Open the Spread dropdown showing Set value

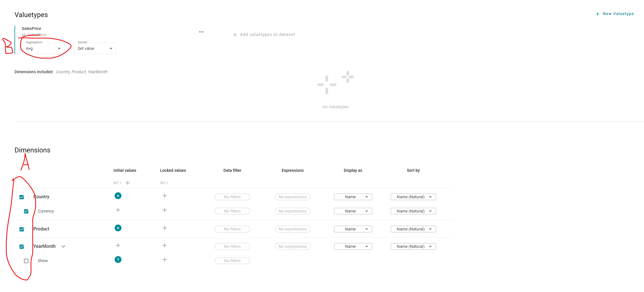(x=95, y=48)
